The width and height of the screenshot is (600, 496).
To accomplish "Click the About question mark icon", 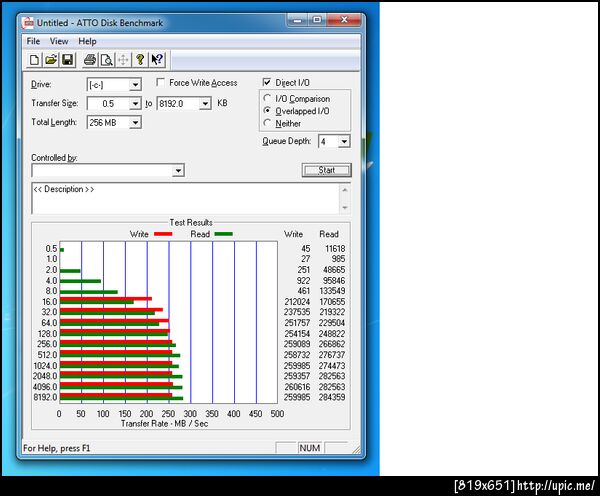I will tap(140, 60).
